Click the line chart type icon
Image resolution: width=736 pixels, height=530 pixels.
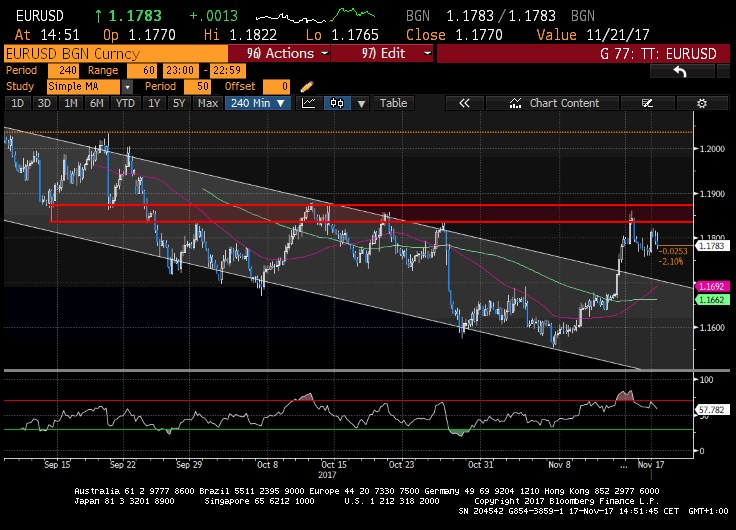pyautogui.click(x=309, y=103)
